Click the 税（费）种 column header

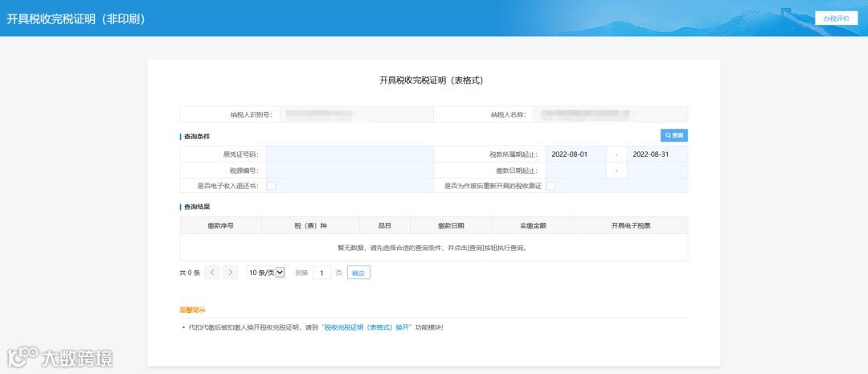310,225
